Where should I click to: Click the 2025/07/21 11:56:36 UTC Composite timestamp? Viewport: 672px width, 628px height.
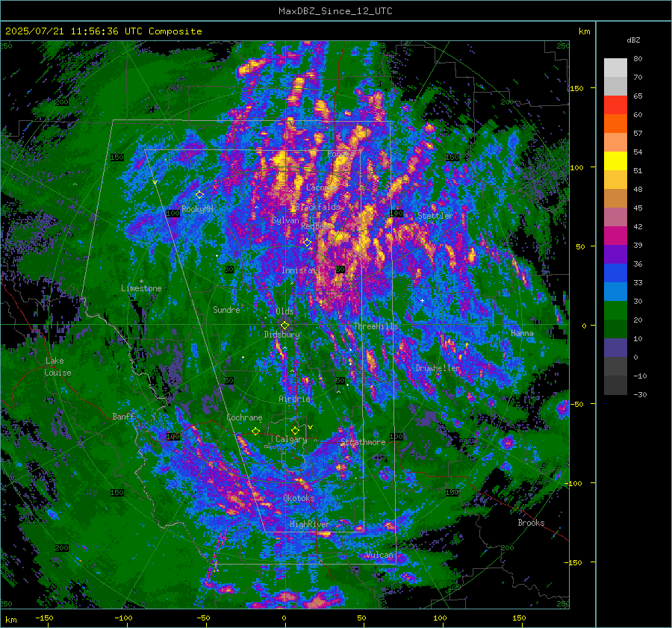coord(103,31)
